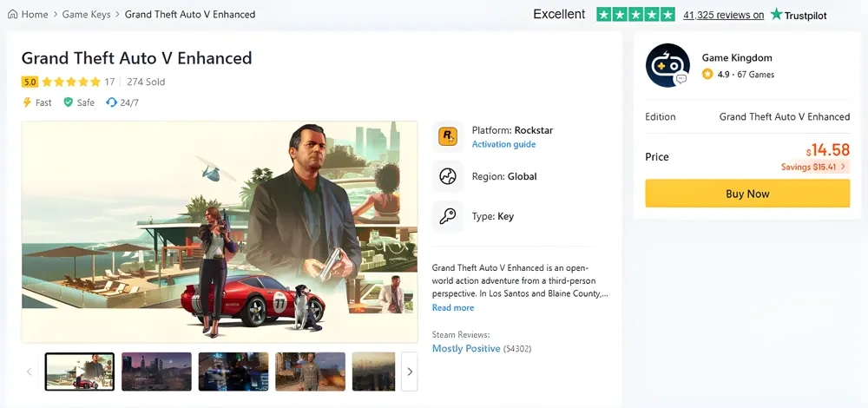The height and width of the screenshot is (408, 868).
Task: Click the Fast delivery lightning icon
Action: [27, 102]
